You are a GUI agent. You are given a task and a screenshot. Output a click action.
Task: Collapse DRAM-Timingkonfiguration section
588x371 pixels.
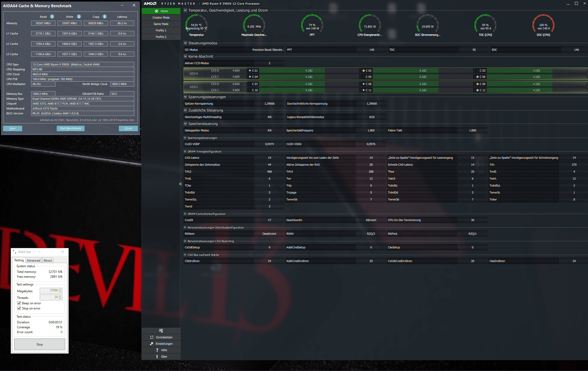coord(185,151)
